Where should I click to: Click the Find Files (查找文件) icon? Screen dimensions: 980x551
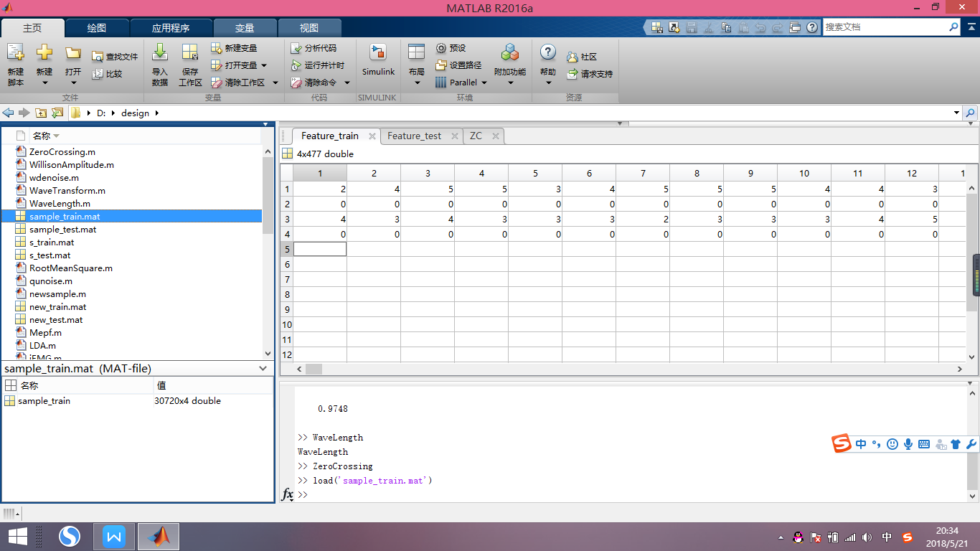(x=98, y=57)
